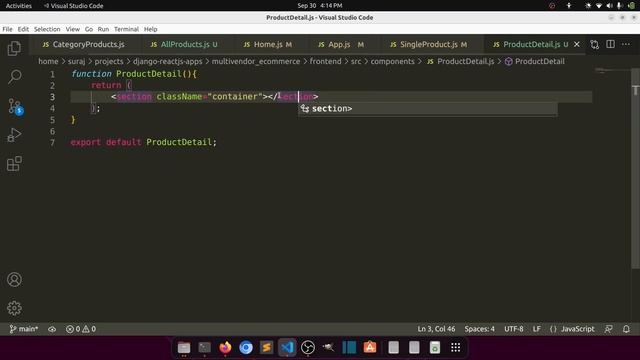Click Ln 3, Col 46 position indicator
This screenshot has height=360, width=640.
(436, 329)
